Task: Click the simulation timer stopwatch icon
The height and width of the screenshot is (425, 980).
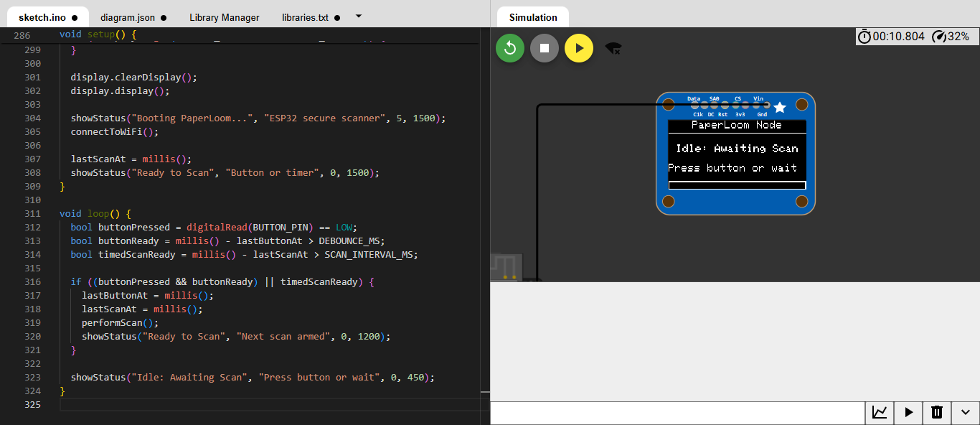Action: click(864, 36)
